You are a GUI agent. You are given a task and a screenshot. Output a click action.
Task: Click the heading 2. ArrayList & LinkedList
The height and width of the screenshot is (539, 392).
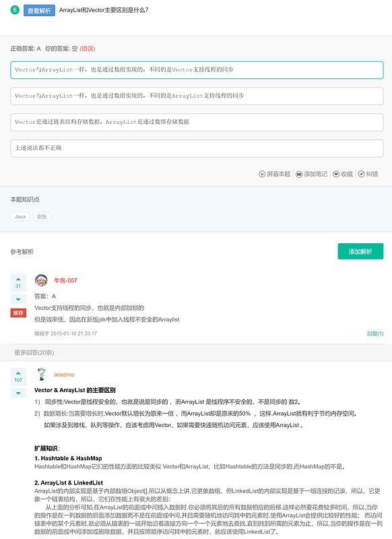69,482
